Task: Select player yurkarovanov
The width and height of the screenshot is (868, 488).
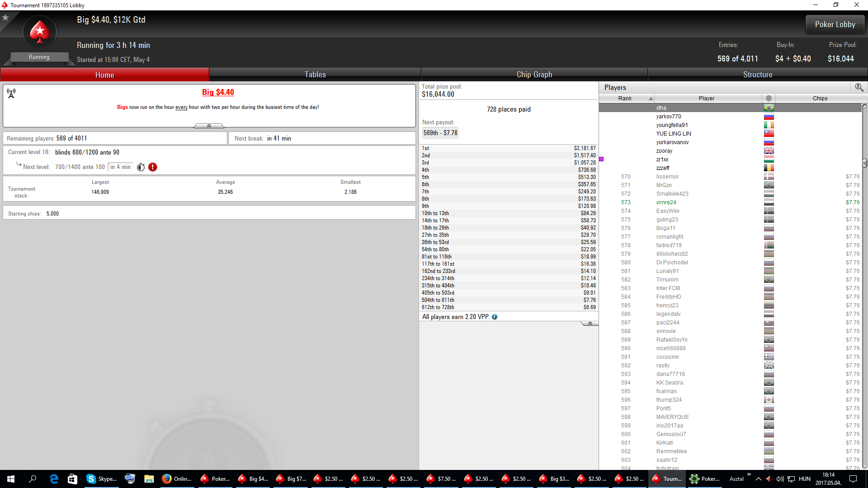Action: pyautogui.click(x=730, y=142)
